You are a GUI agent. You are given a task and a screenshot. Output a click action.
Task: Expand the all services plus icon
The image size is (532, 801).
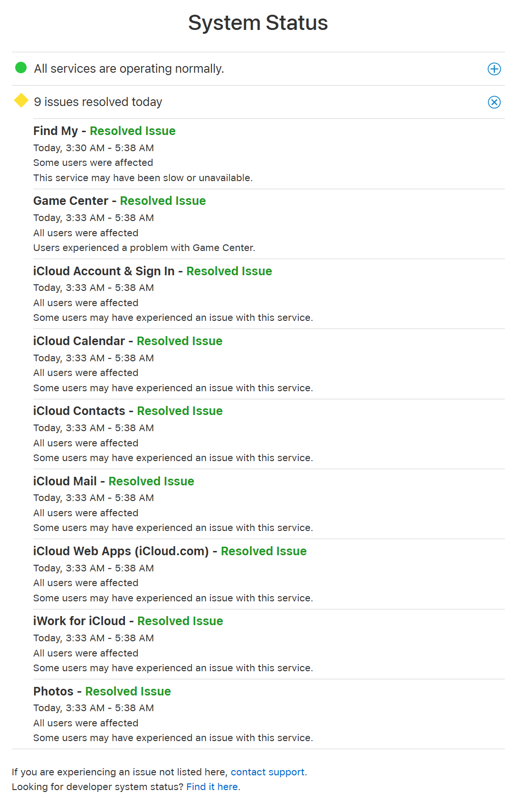(494, 69)
